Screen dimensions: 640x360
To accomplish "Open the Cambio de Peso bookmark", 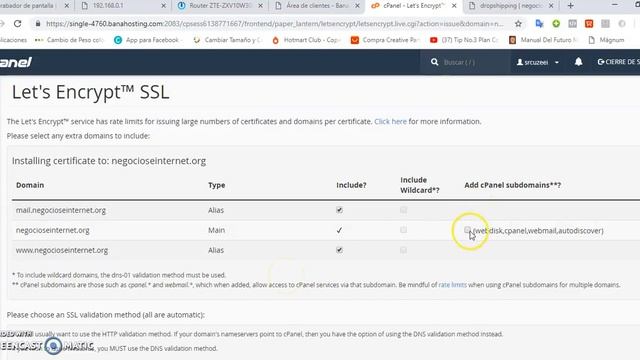I will [x=69, y=40].
